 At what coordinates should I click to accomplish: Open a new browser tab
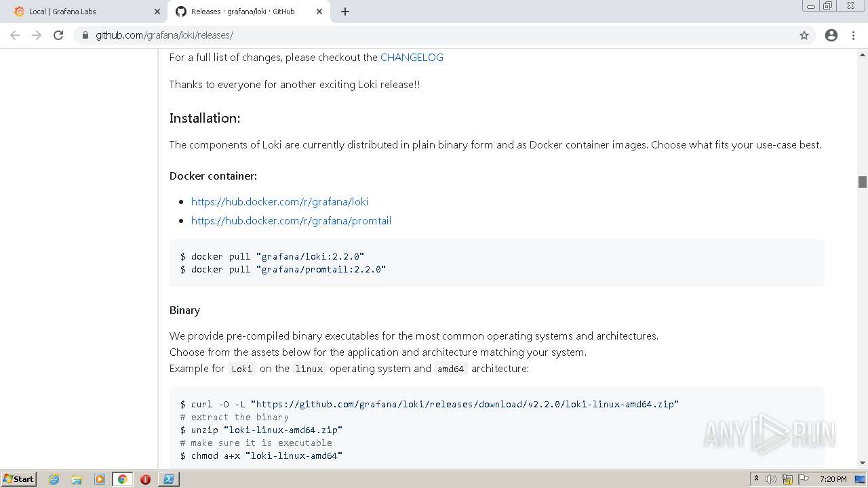[345, 12]
